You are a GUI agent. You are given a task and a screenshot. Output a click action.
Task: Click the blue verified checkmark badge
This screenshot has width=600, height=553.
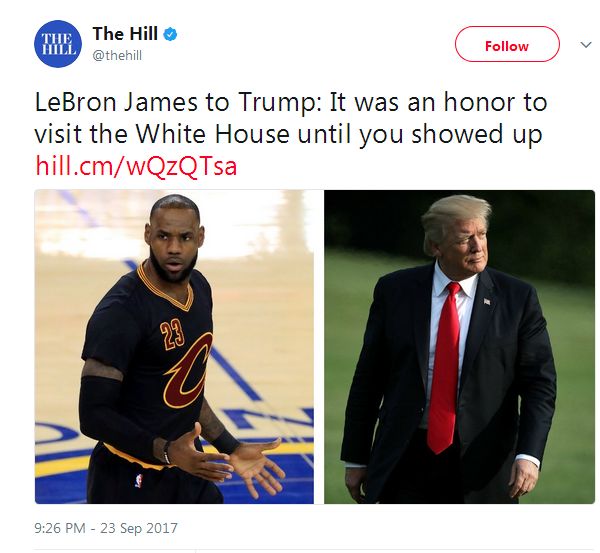(x=170, y=34)
